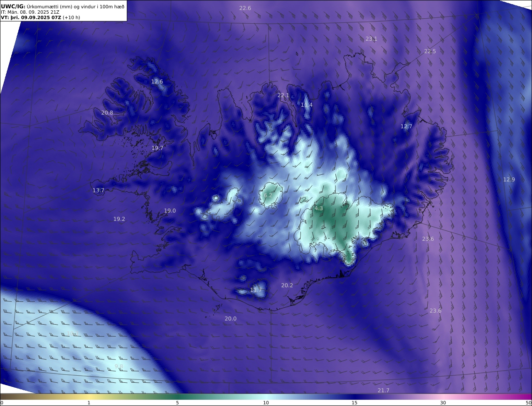532x406 pixels.
Task: Click the map value 9.8
Action: 119,367
